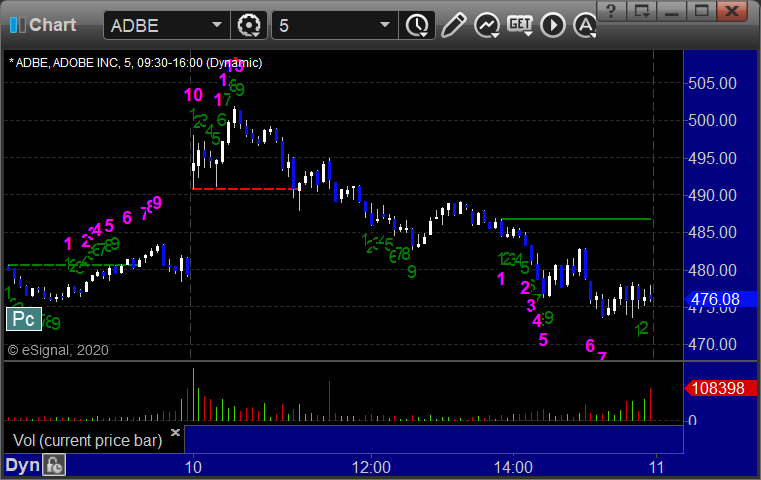Click the Dyn scaling mode label
Screen dimensions: 761x480
point(22,465)
